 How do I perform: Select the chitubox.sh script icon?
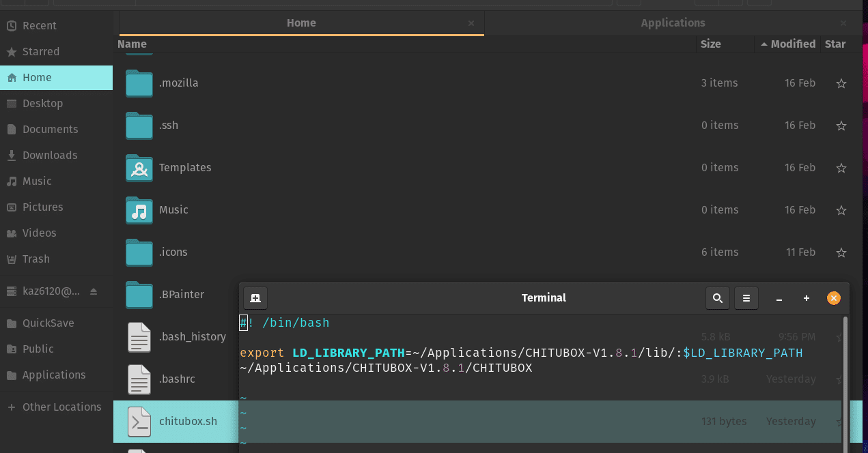pos(139,422)
